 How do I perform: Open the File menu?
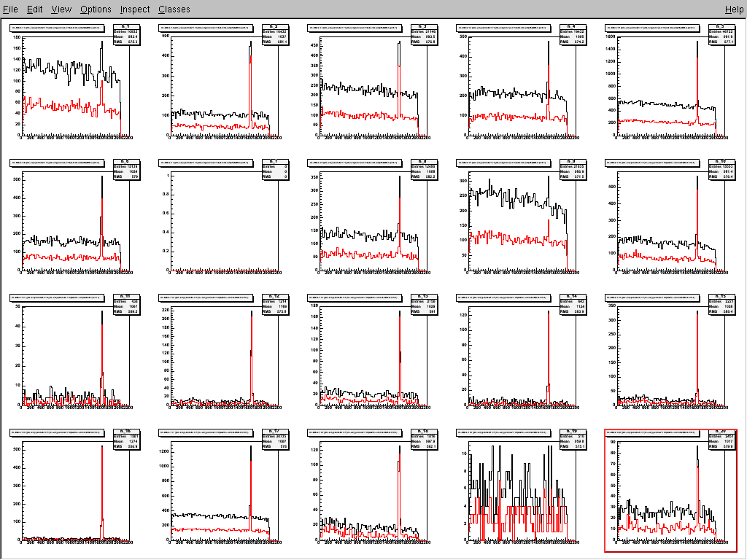coord(10,9)
